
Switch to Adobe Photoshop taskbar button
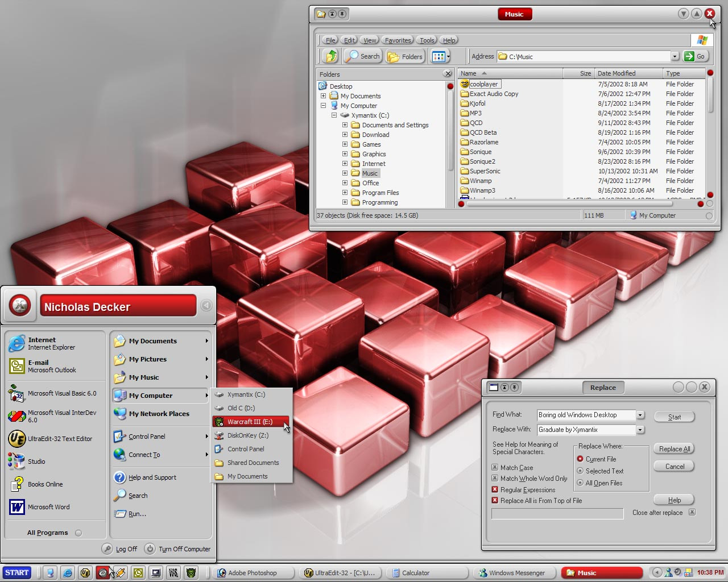pos(253,573)
